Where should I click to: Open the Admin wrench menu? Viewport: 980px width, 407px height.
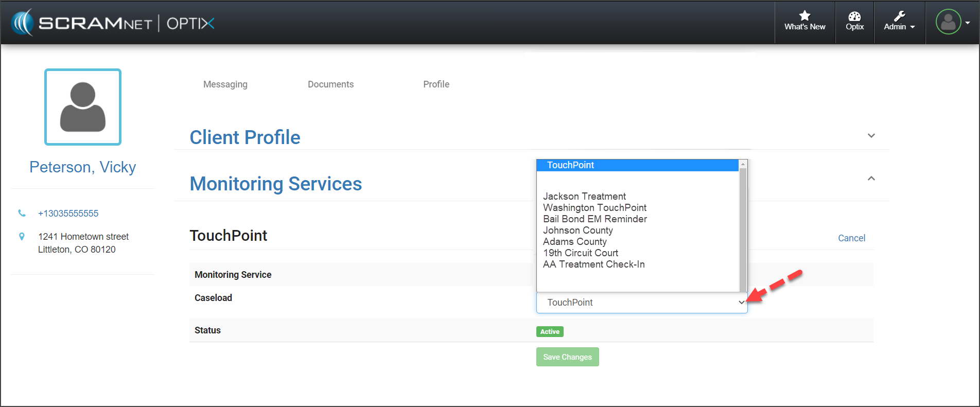click(x=899, y=22)
